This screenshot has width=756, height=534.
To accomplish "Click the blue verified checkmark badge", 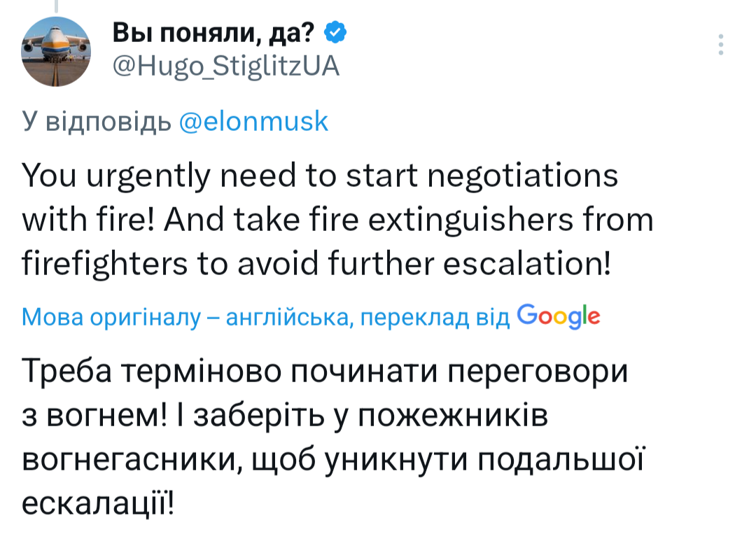I will tap(334, 32).
